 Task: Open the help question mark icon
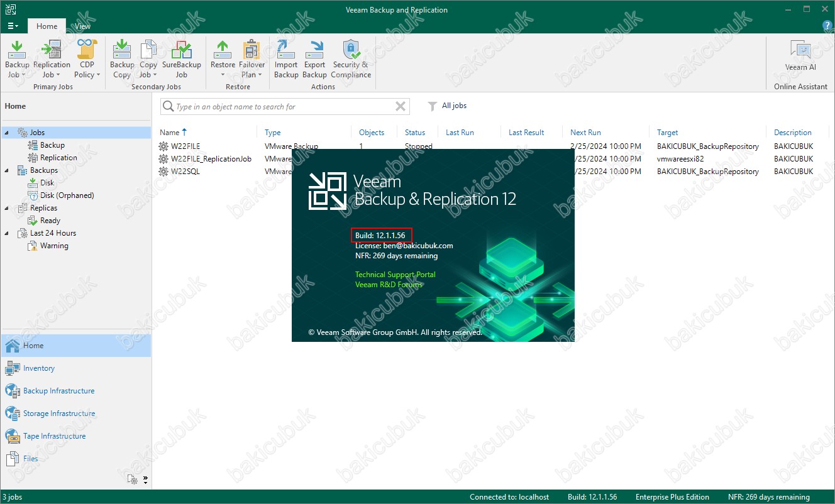point(827,26)
